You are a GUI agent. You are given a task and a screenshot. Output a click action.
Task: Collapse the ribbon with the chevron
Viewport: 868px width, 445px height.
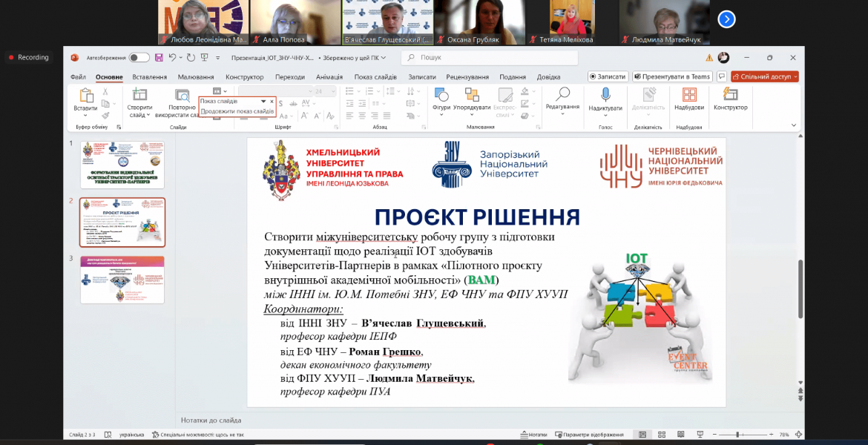pyautogui.click(x=795, y=126)
